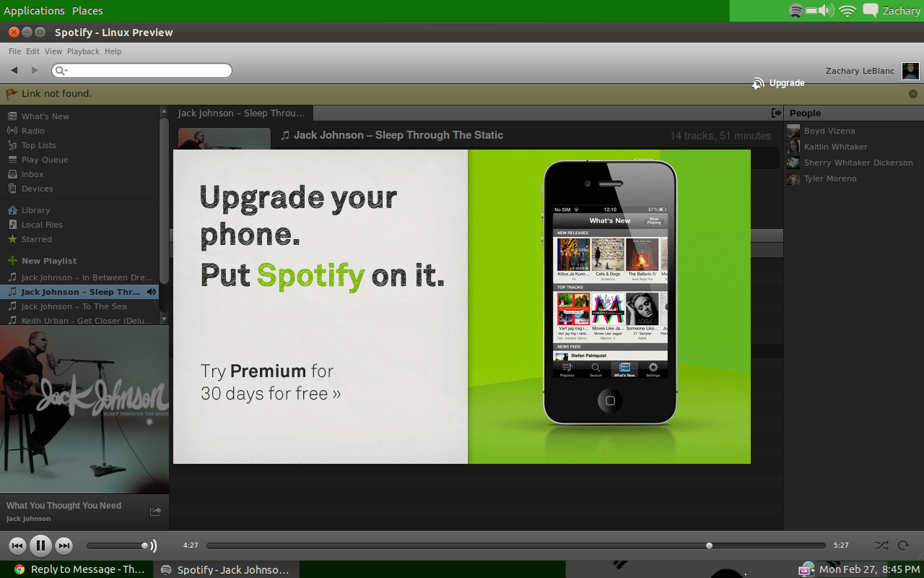
Task: Collapse the People sidebar using the arrow icon
Action: 776,113
